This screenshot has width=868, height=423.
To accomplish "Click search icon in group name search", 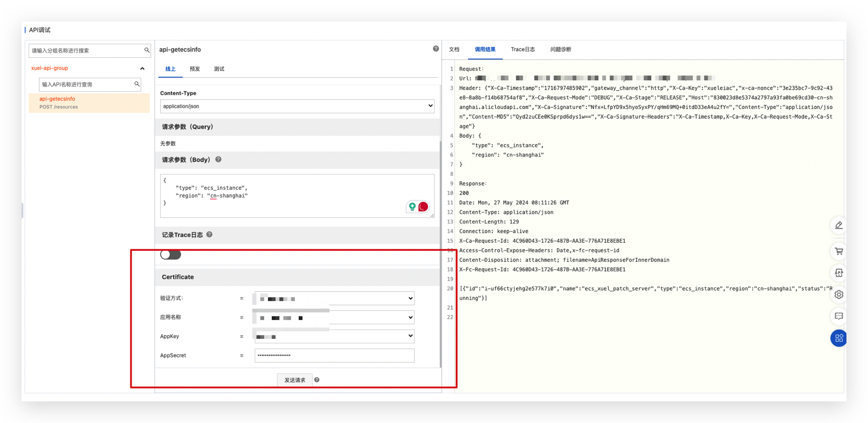I will (x=147, y=50).
